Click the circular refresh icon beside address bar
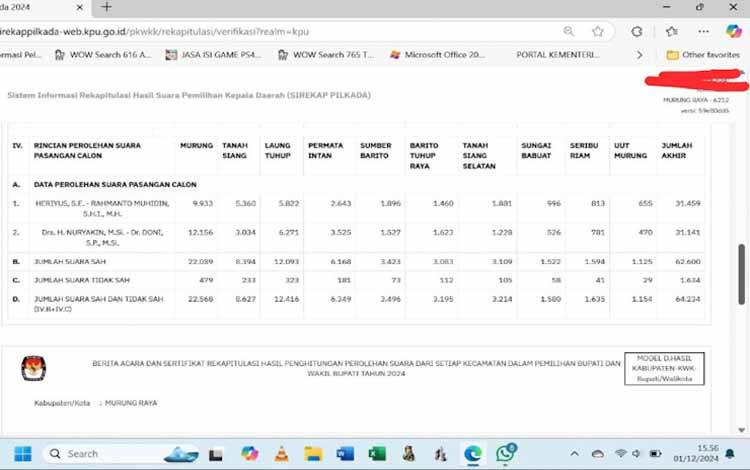The height and width of the screenshot is (470, 750). point(637,32)
